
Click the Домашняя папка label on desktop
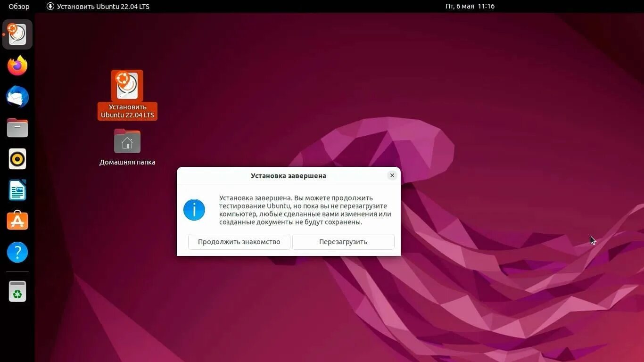click(127, 162)
